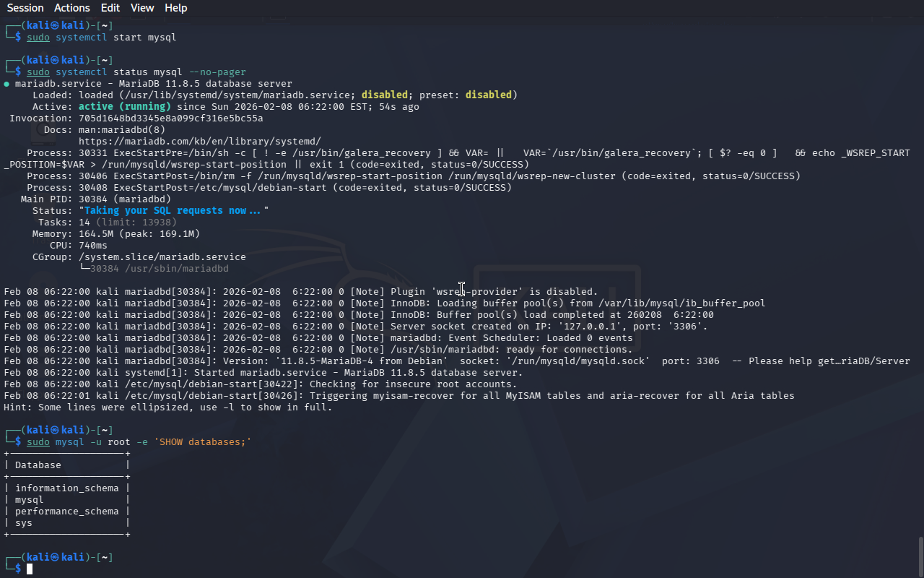Click the 'sys' database row
Viewport: 924px width, 578px height.
point(24,523)
